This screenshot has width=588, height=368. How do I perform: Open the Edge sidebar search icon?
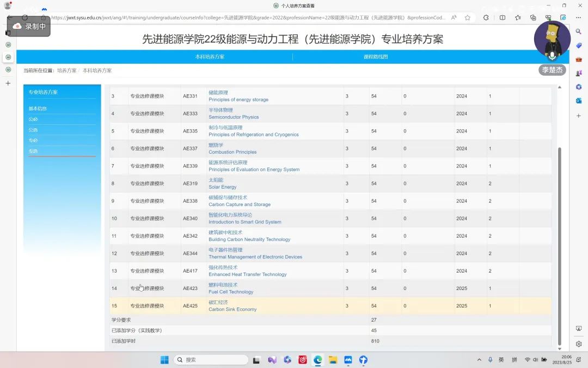tap(579, 32)
